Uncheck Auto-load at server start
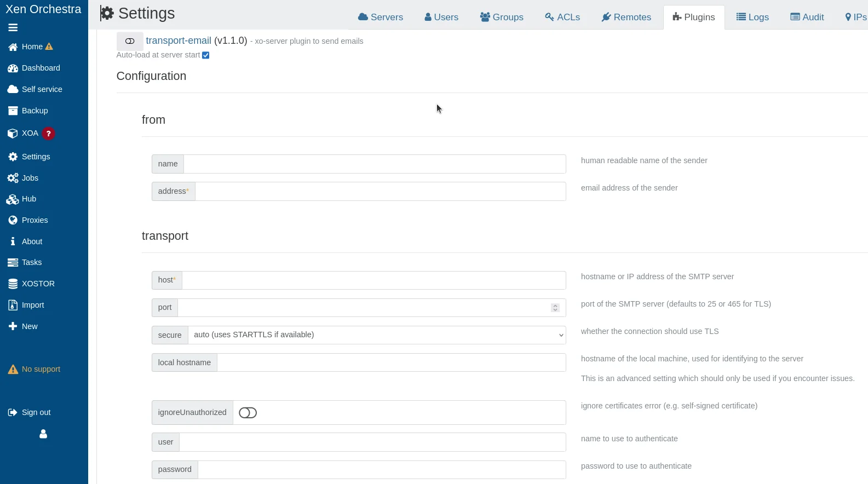This screenshot has height=484, width=868. coord(206,55)
